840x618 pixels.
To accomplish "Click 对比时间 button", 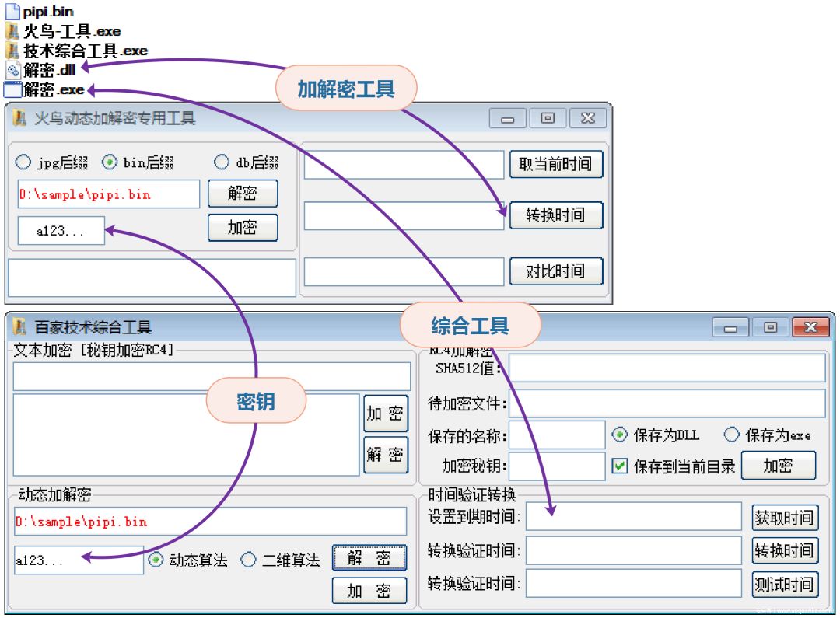I will (555, 271).
